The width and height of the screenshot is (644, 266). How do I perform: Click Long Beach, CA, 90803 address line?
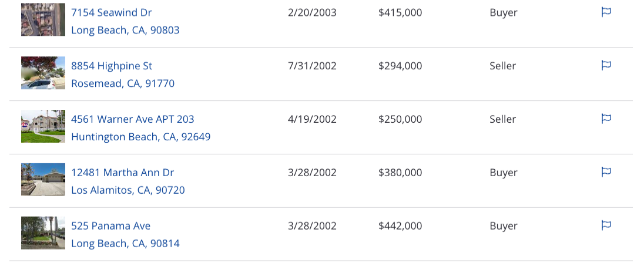[125, 31]
